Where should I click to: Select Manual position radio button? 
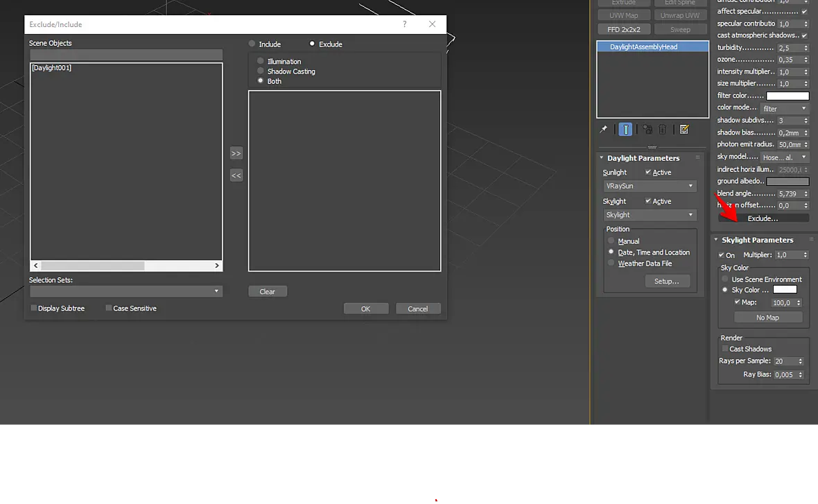coord(611,241)
